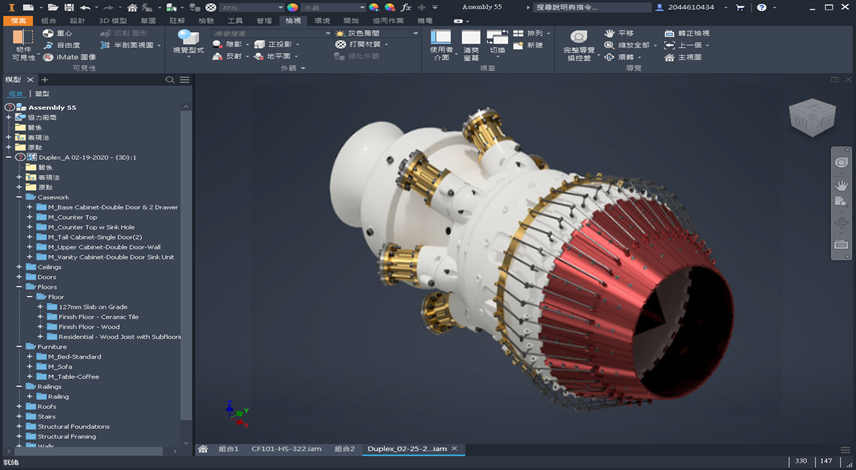This screenshot has width=856, height=470.
Task: Click the 搜尋說明與指令 search field
Action: [x=592, y=7]
